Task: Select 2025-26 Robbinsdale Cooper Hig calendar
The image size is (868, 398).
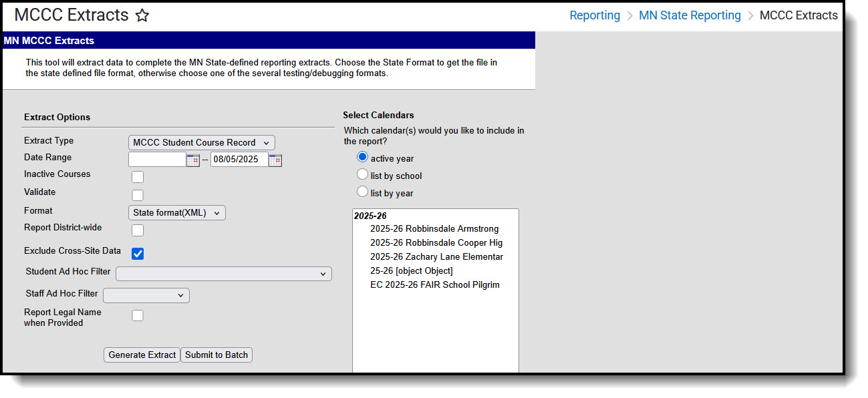Action: [436, 243]
